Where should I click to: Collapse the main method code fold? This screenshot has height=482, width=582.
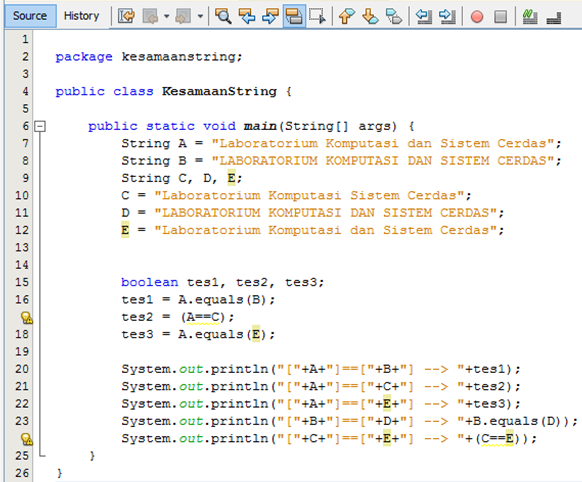click(40, 127)
